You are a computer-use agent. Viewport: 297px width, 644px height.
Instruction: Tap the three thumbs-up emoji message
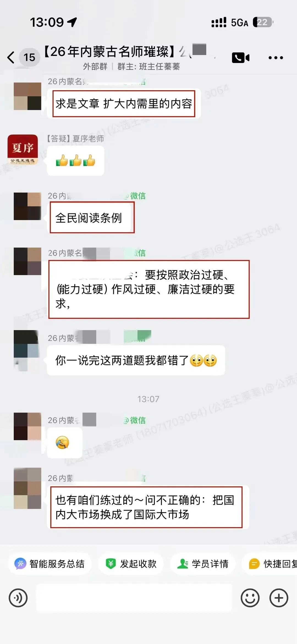coord(76,161)
